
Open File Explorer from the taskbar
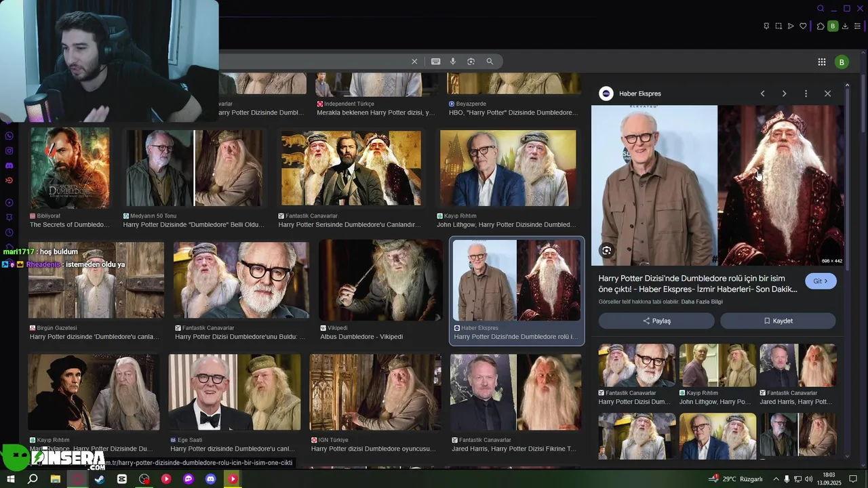coord(55,479)
